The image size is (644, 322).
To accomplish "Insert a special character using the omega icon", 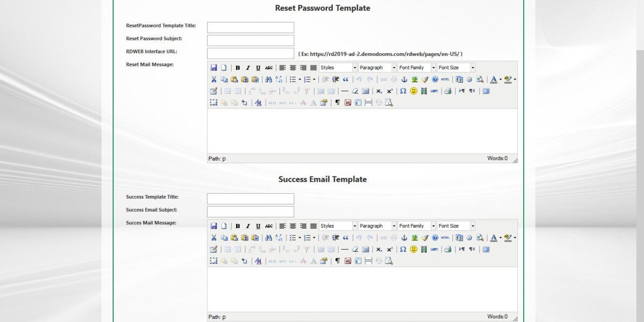I will (x=403, y=91).
